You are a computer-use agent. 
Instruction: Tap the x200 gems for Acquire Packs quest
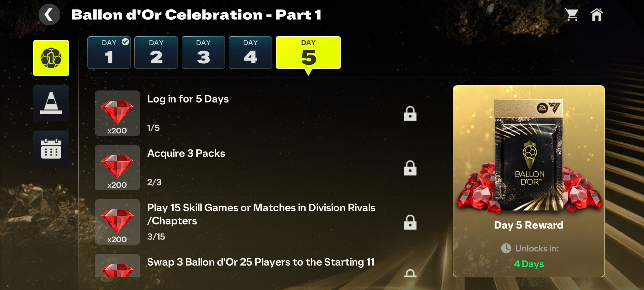pyautogui.click(x=117, y=168)
